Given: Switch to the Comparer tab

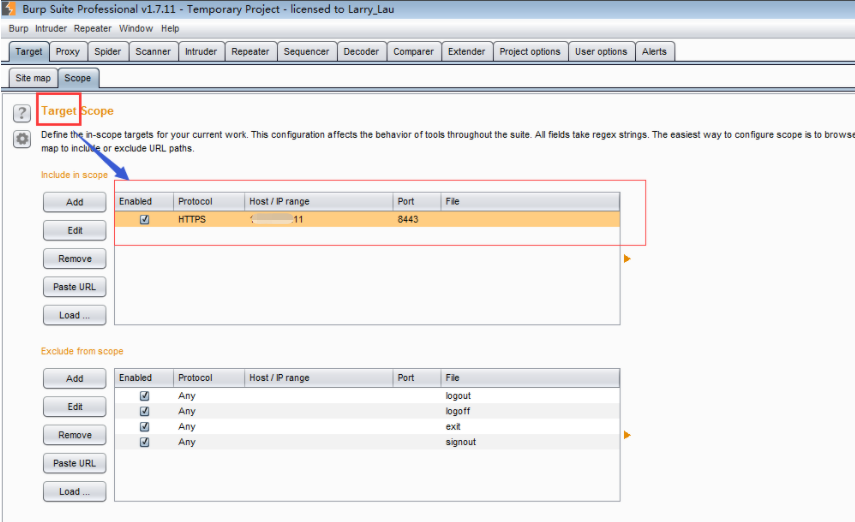Looking at the screenshot, I should click(x=413, y=52).
